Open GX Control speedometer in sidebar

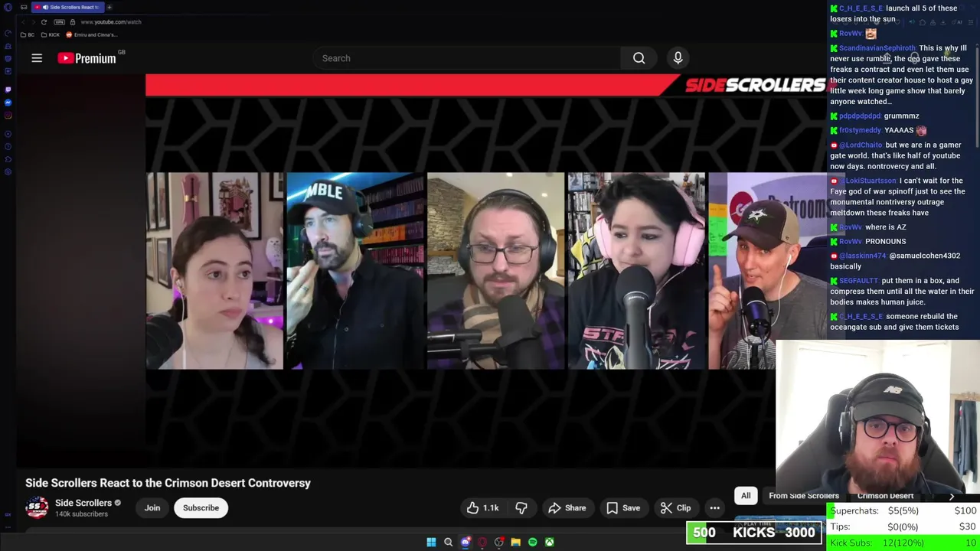[8, 34]
